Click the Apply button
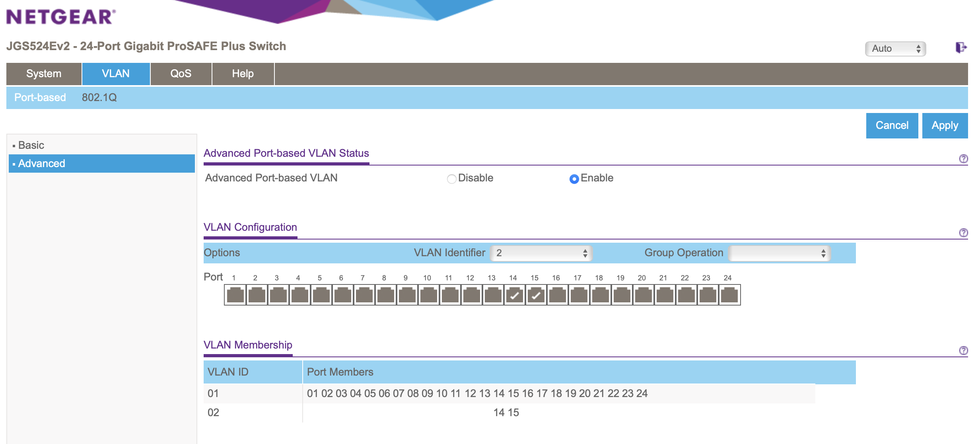Screen dimensions: 980x444 (945, 126)
